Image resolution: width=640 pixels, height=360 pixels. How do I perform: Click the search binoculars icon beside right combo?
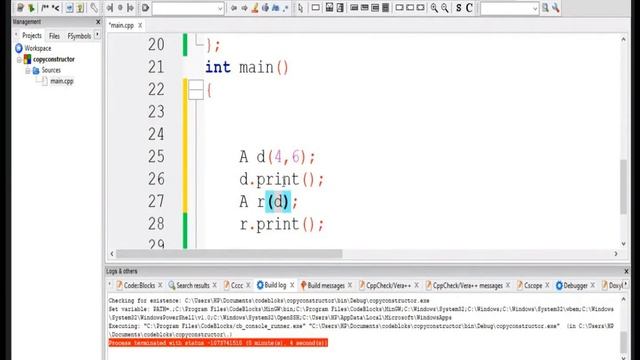coord(545,8)
